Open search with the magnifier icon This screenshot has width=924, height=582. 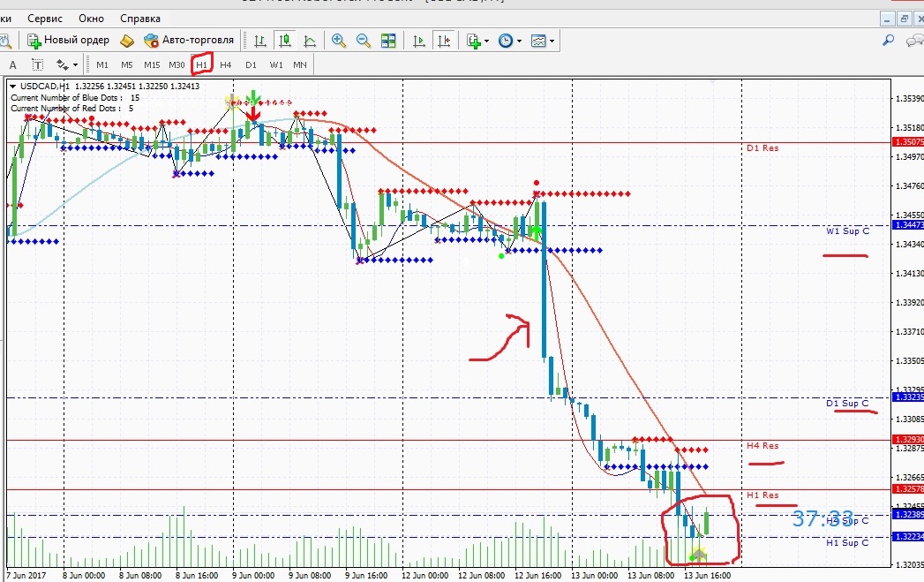pyautogui.click(x=888, y=40)
